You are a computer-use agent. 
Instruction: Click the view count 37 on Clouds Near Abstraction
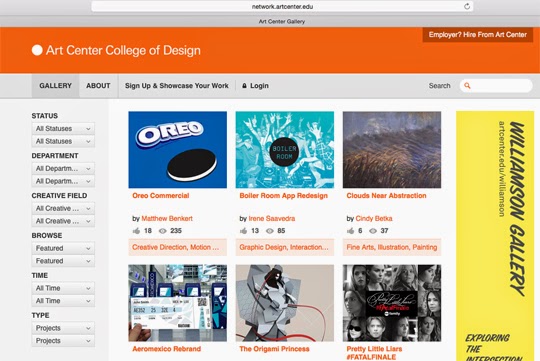[x=384, y=231]
